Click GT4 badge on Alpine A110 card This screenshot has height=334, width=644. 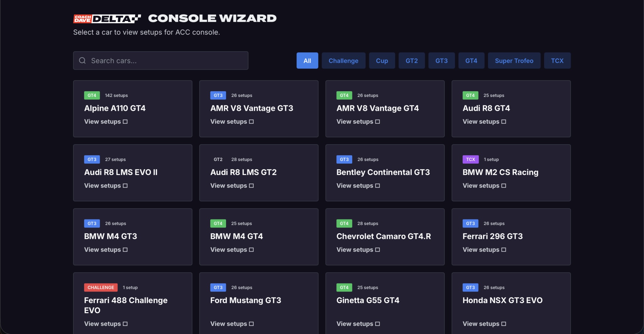[x=92, y=95]
